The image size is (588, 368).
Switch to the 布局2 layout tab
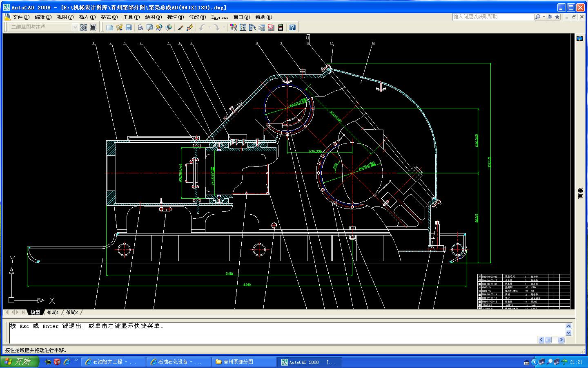(x=71, y=312)
